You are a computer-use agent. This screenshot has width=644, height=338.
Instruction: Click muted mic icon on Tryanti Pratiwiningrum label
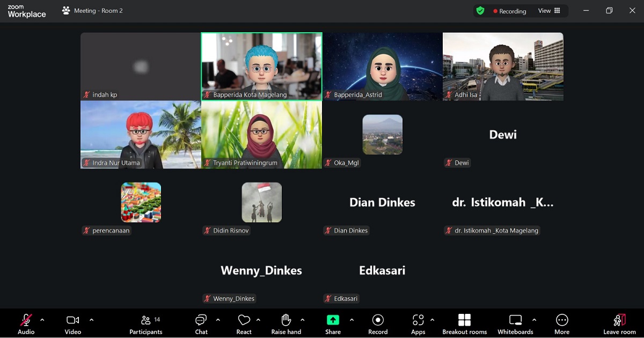[x=207, y=163]
